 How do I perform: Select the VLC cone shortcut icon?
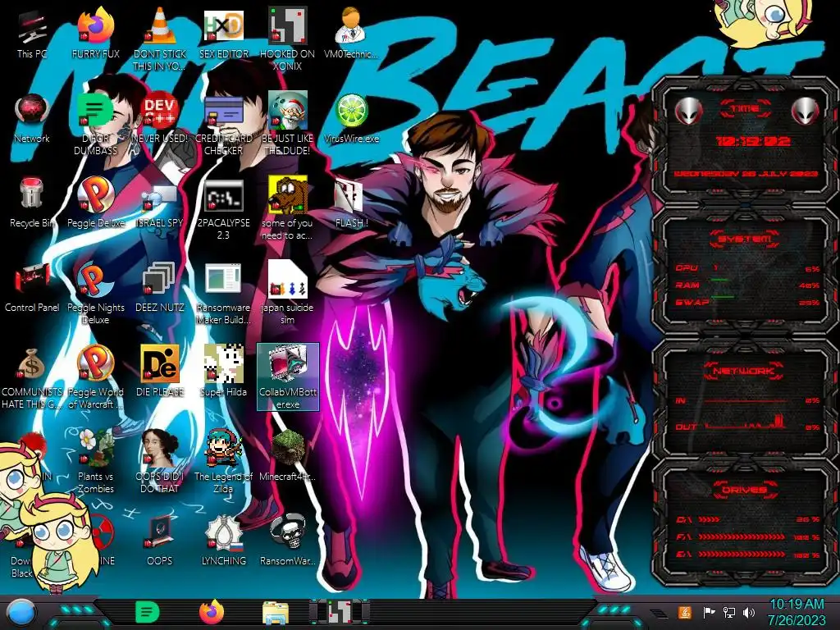pos(160,39)
